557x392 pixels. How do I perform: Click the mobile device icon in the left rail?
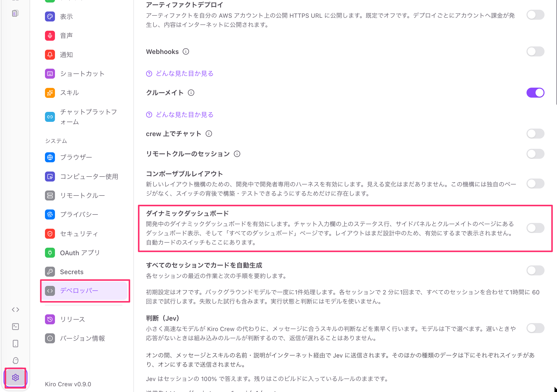(x=15, y=344)
